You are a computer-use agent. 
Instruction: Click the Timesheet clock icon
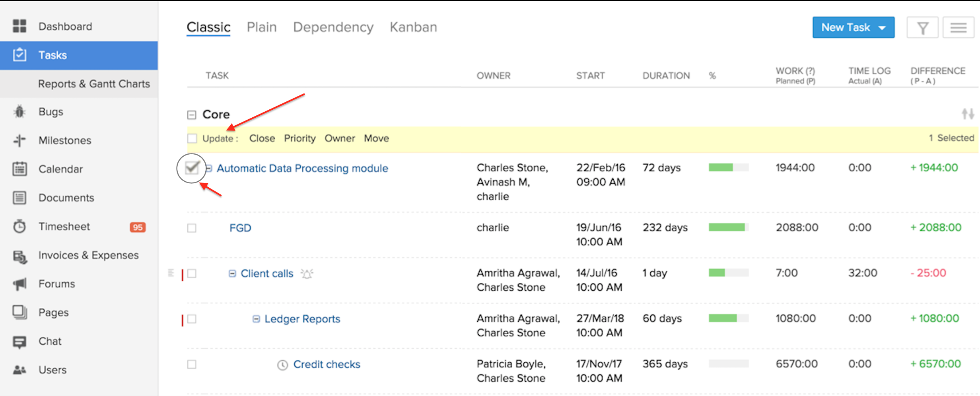(x=19, y=226)
